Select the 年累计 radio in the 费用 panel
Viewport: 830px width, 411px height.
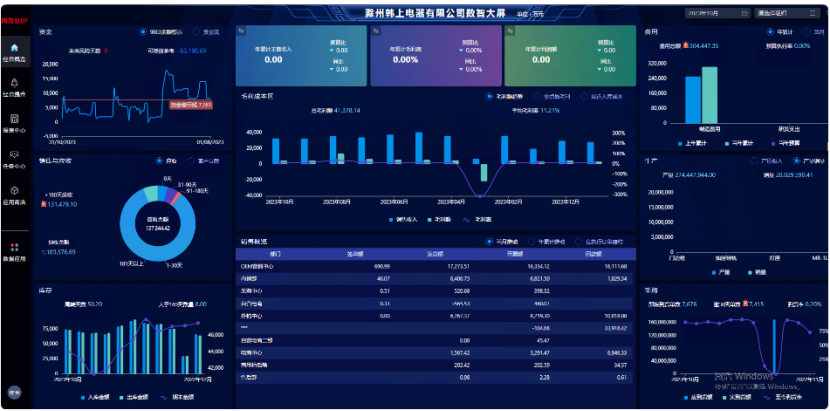point(768,32)
